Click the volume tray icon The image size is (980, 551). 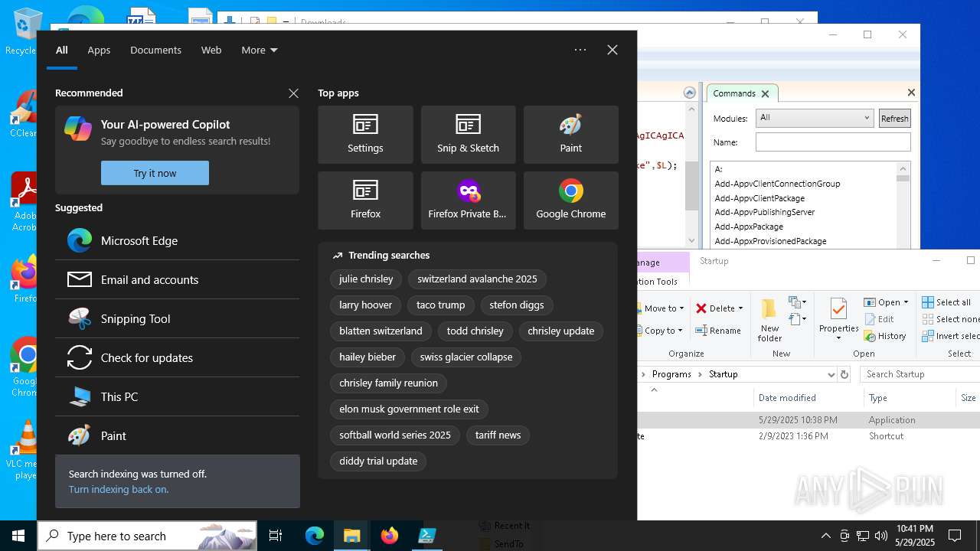[881, 536]
